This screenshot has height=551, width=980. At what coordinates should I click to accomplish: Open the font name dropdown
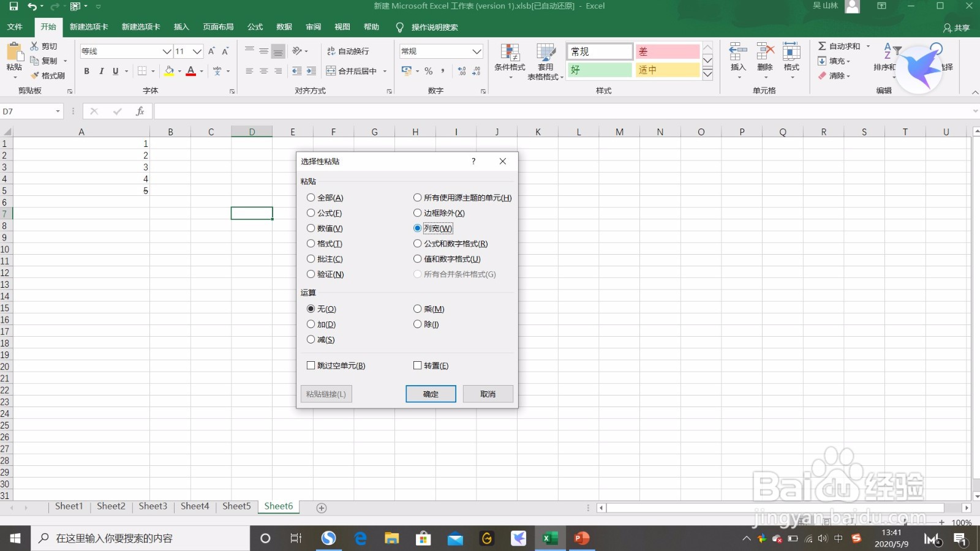point(167,51)
